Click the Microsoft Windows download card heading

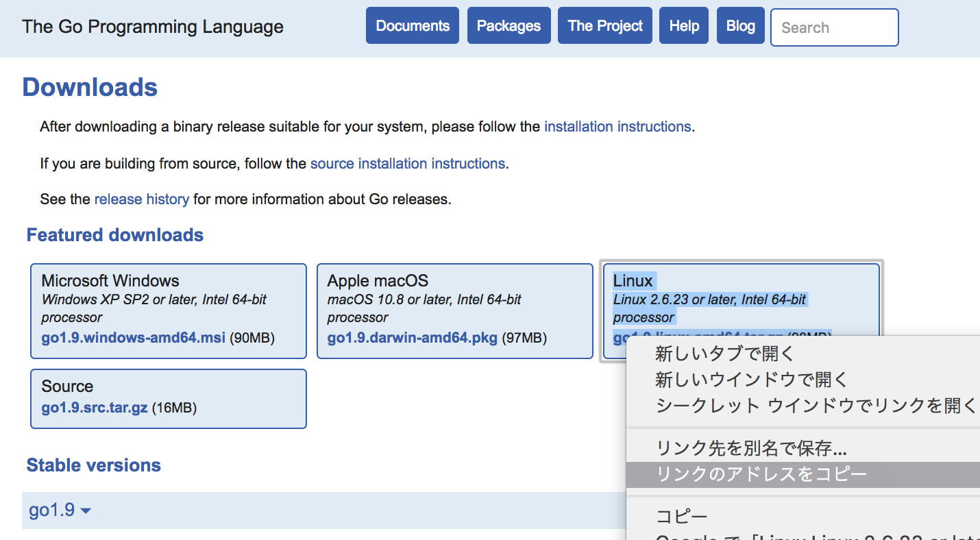[110, 281]
